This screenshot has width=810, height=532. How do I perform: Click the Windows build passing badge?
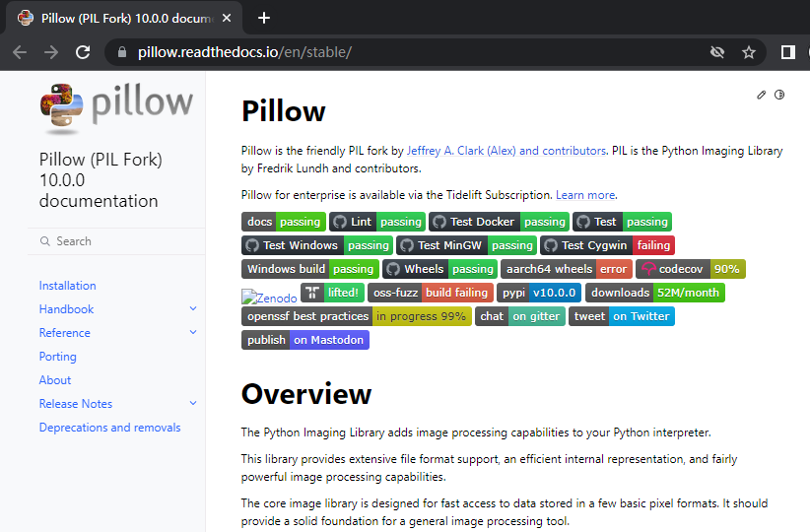click(310, 269)
